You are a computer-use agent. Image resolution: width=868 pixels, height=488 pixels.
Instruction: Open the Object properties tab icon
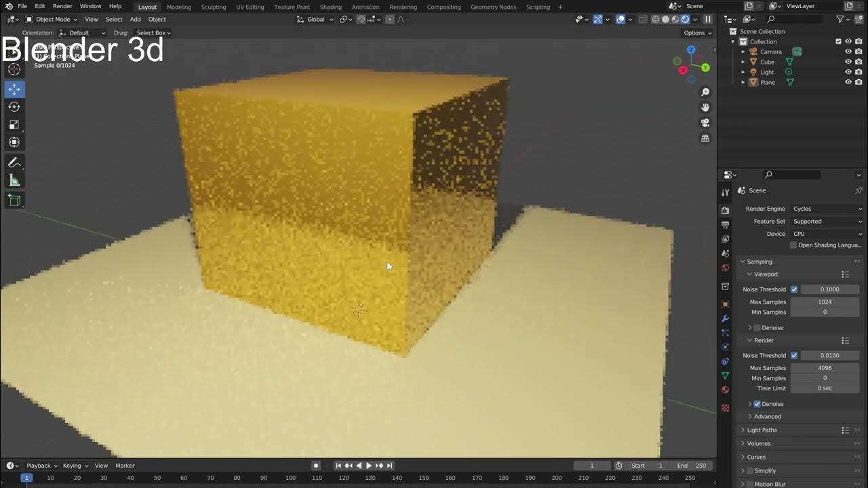click(725, 304)
